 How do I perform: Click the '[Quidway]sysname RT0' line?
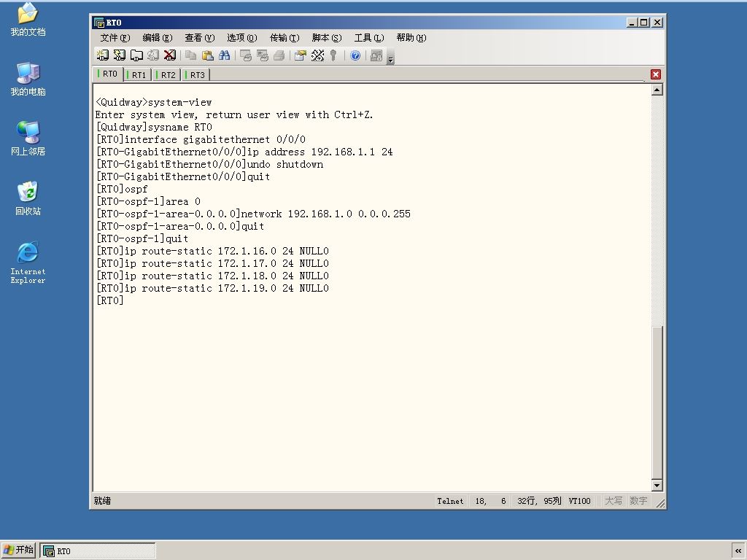point(155,127)
